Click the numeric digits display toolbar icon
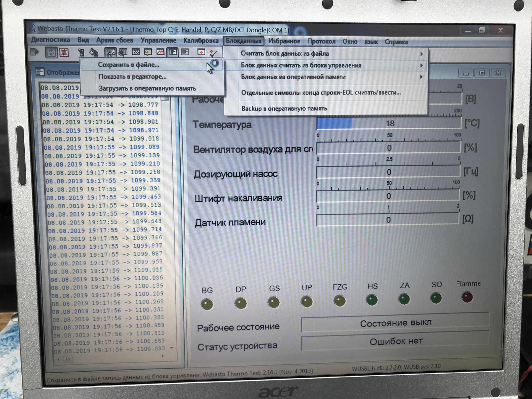The image size is (532, 399). tap(136, 52)
